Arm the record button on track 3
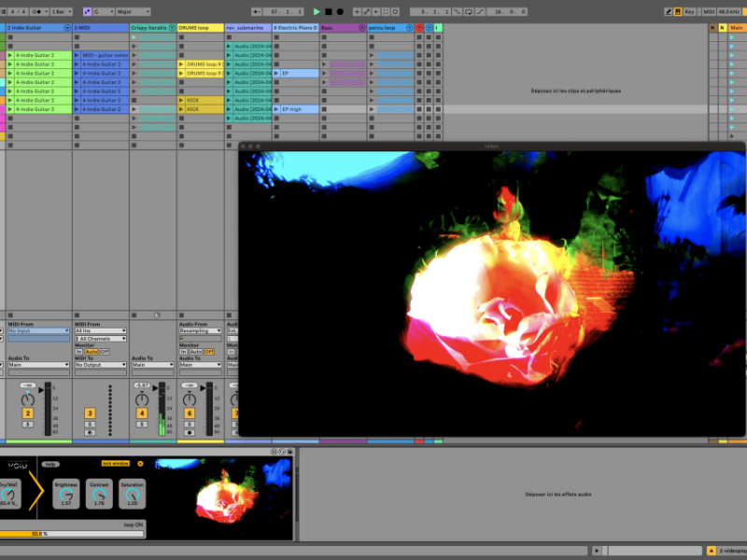Viewport: 747px width, 560px height. [x=90, y=432]
